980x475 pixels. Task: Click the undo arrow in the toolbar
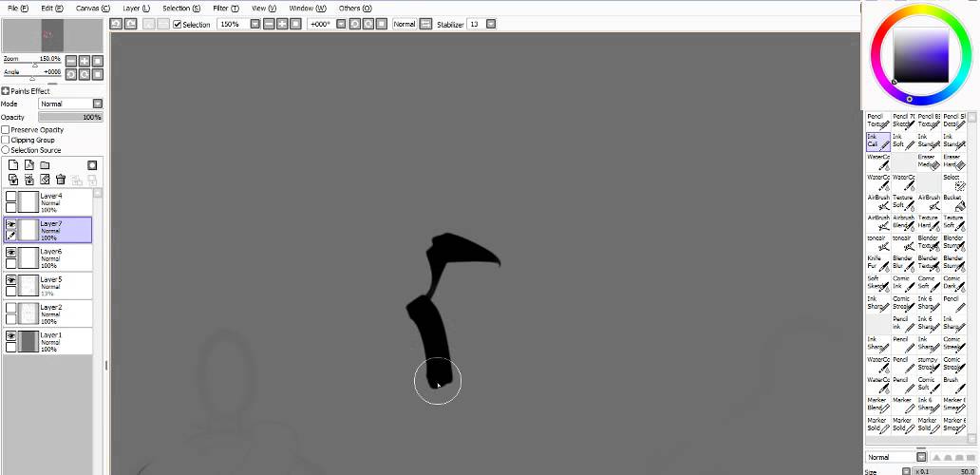coord(116,24)
